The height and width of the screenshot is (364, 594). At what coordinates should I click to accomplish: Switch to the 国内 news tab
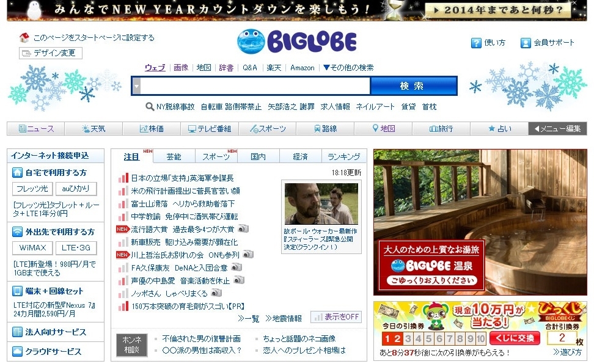click(x=258, y=156)
